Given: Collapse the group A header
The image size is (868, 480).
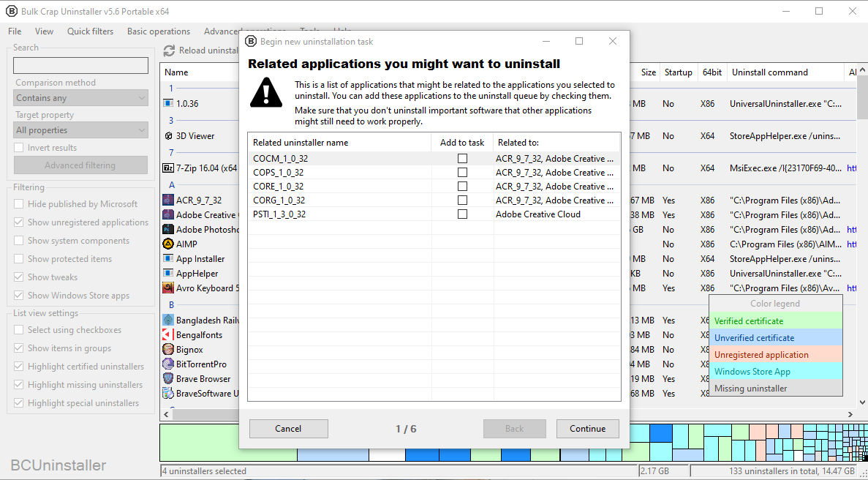Looking at the screenshot, I should (x=172, y=185).
